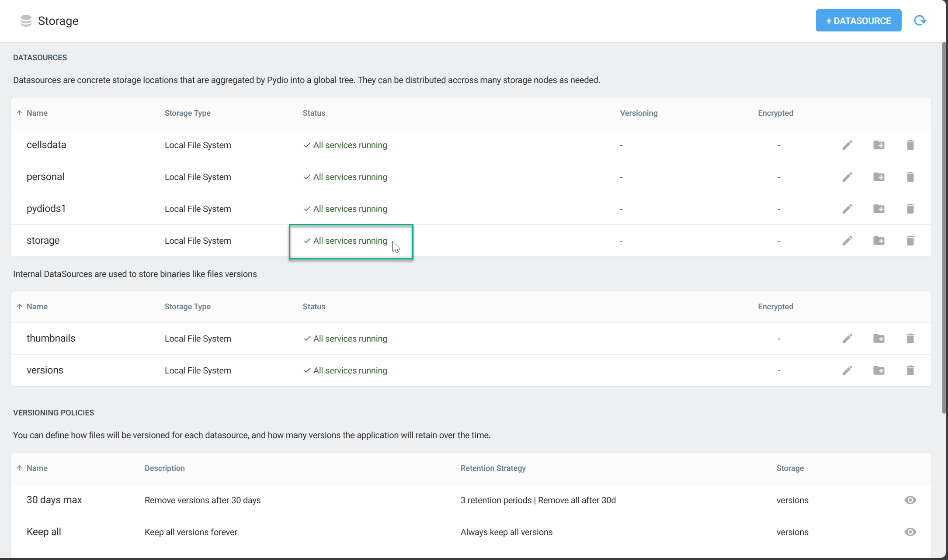948x560 pixels.
Task: Click Encrypted header in datasources table
Action: [775, 113]
